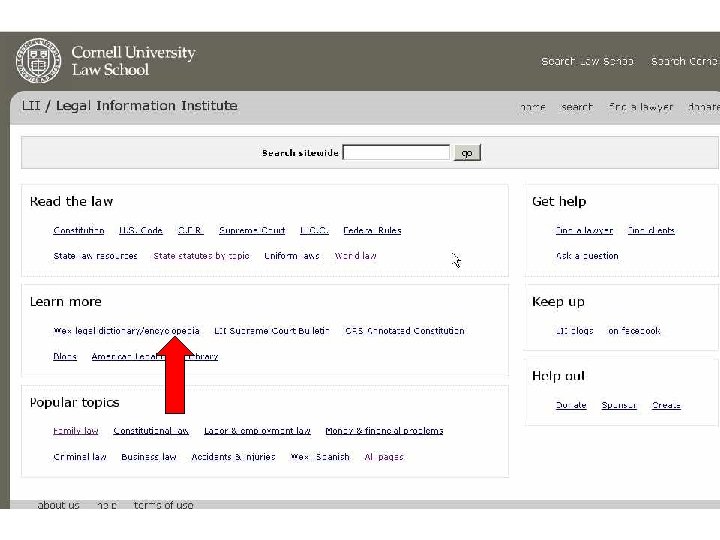
Task: Open the Family law topic
Action: click(76, 431)
